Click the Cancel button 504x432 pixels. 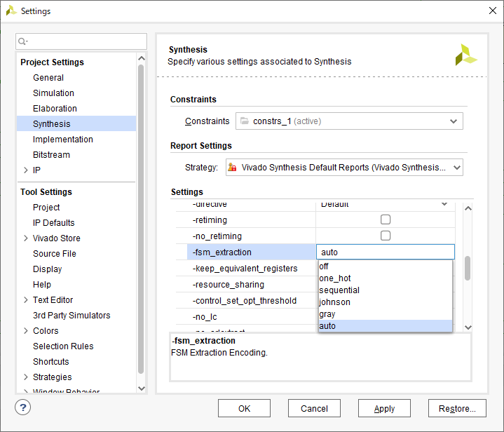(x=314, y=408)
